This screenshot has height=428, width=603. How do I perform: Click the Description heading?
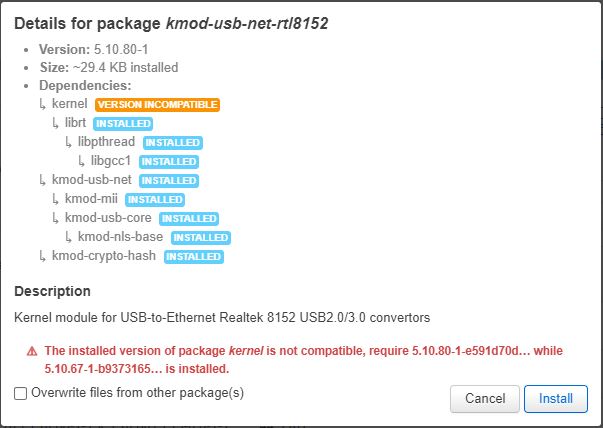pyautogui.click(x=52, y=291)
